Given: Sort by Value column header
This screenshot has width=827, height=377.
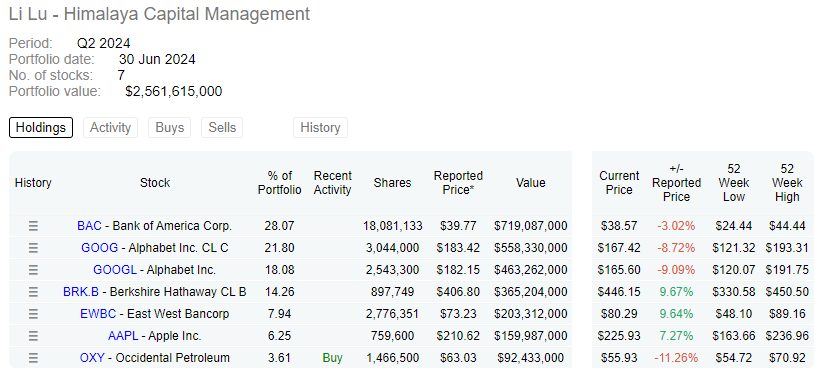Looking at the screenshot, I should point(531,183).
